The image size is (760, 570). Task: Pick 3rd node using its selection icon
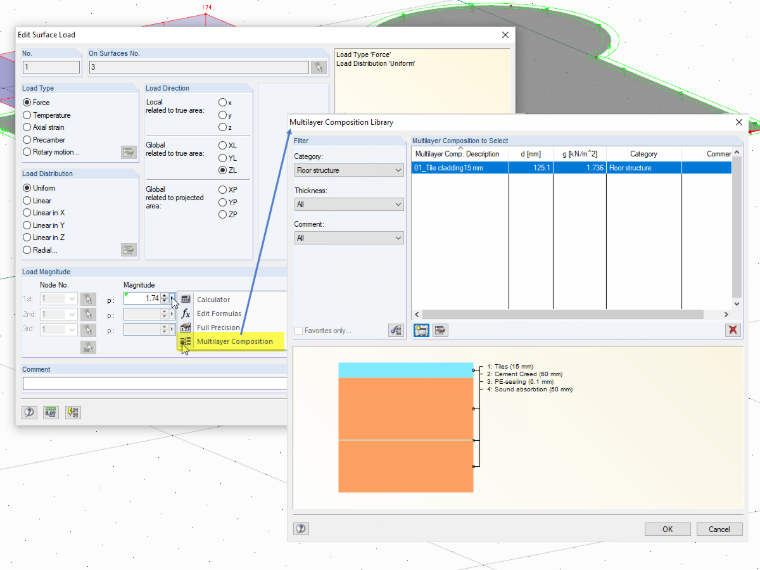88,330
